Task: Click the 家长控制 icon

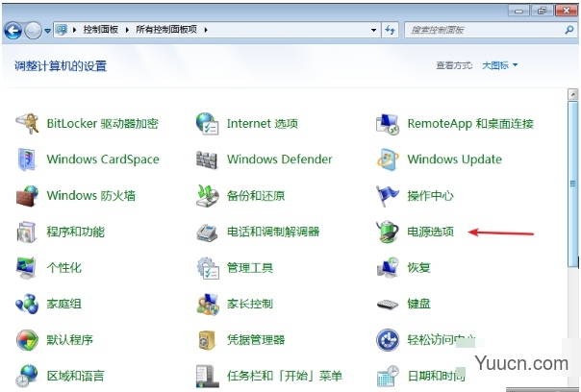Action: (208, 304)
